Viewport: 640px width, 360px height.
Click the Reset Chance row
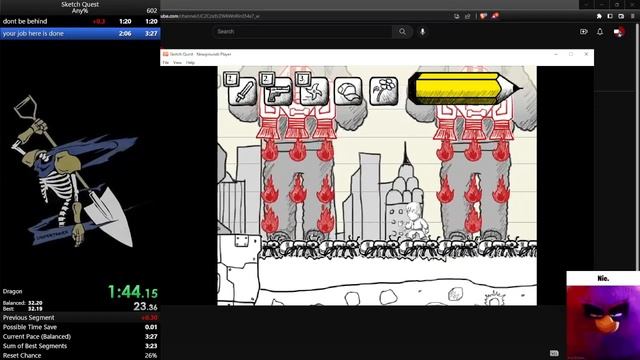pos(80,355)
